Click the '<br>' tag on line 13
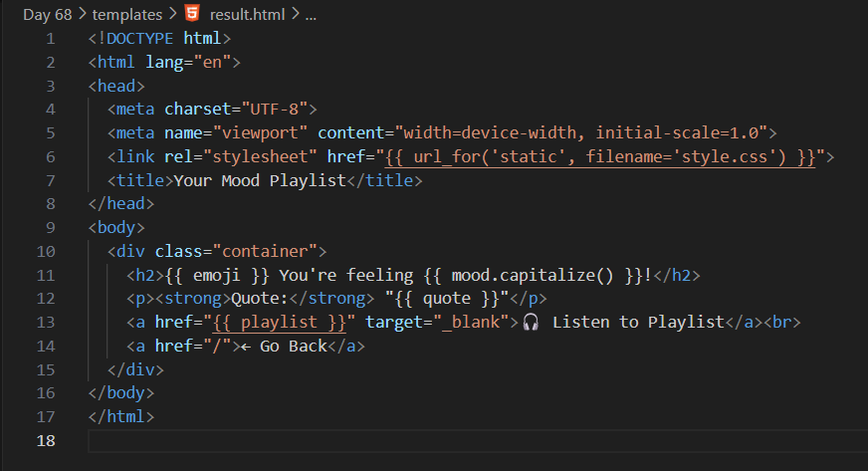This screenshot has width=868, height=471. (x=782, y=323)
